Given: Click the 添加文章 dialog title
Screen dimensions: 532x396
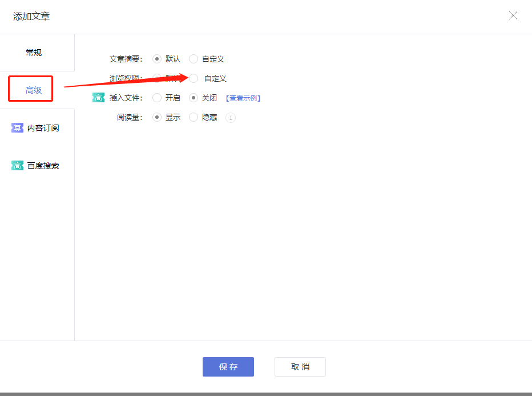Looking at the screenshot, I should coord(31,17).
